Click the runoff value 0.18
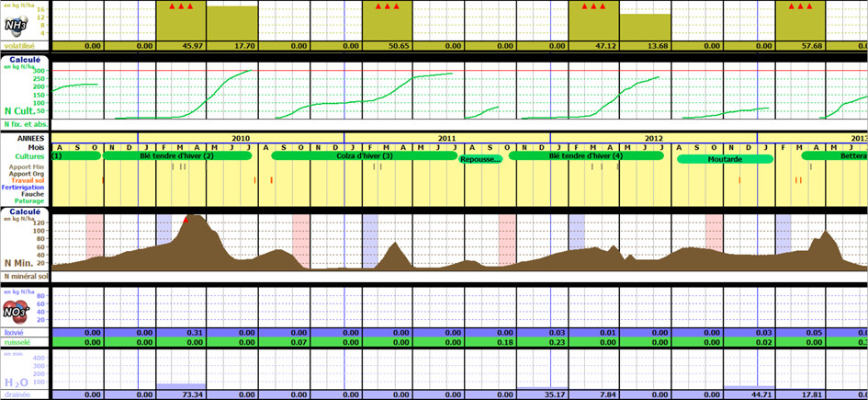 [505, 342]
